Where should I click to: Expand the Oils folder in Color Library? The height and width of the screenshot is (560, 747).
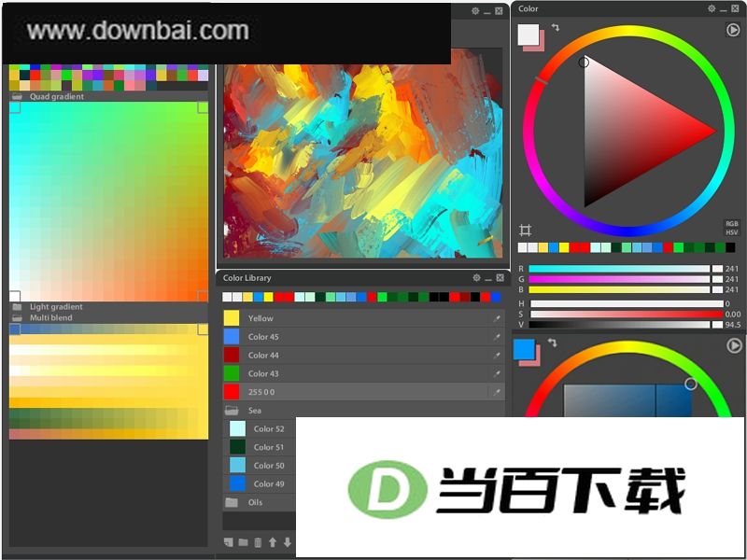(232, 502)
